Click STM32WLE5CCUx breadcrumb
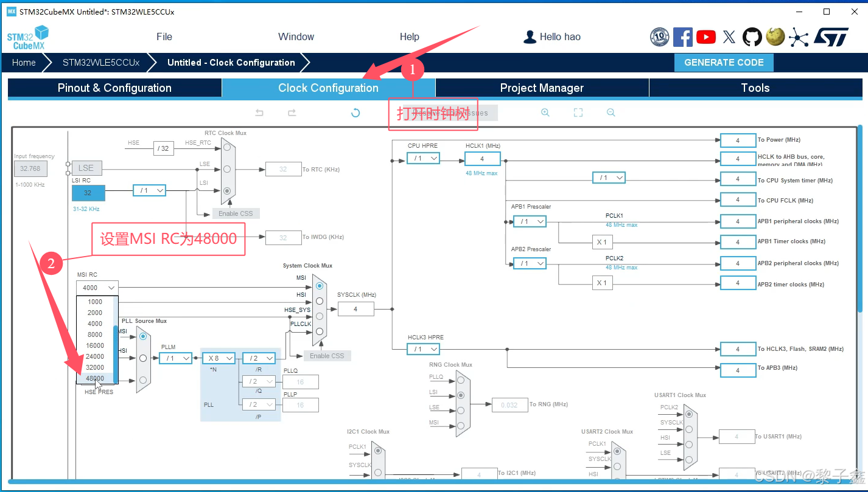 click(x=101, y=63)
